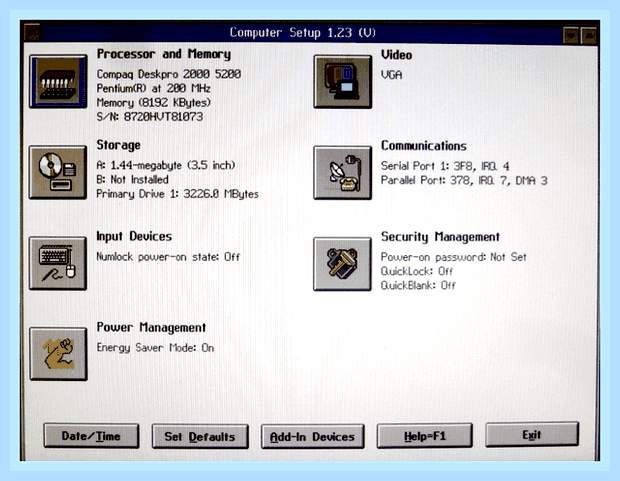
Task: Click 'Memory (8192 KBytes)' line
Action: click(154, 103)
